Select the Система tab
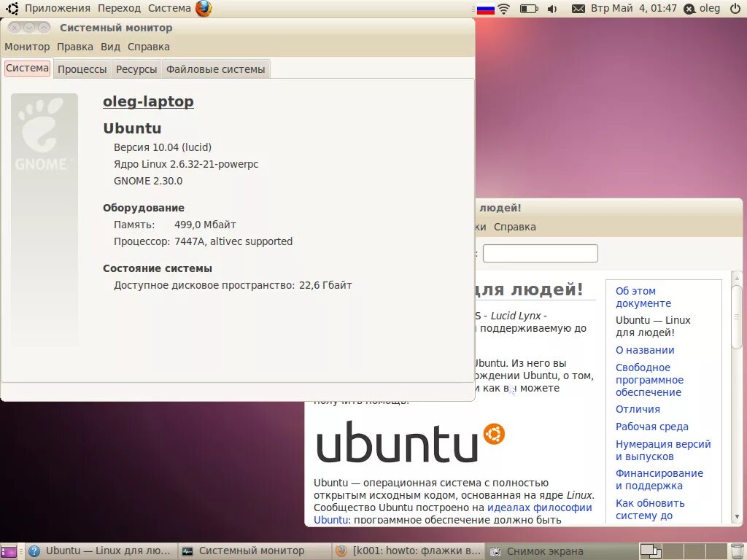Image resolution: width=747 pixels, height=560 pixels. (27, 68)
